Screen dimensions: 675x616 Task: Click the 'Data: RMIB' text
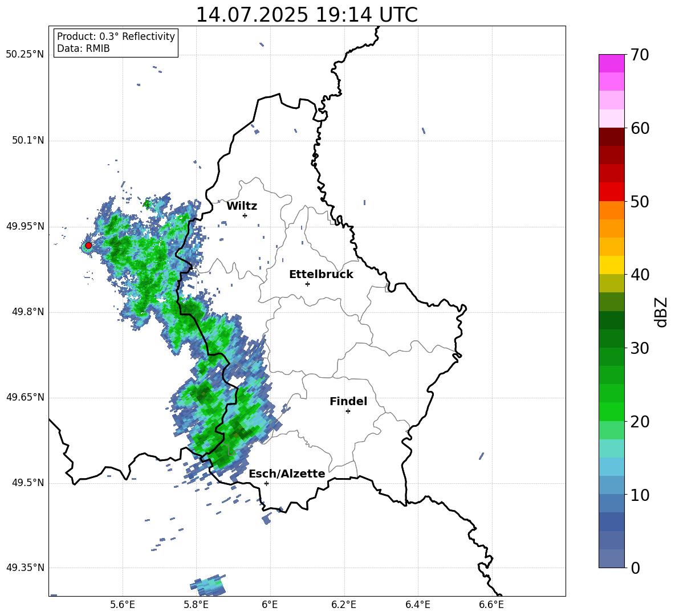83,48
